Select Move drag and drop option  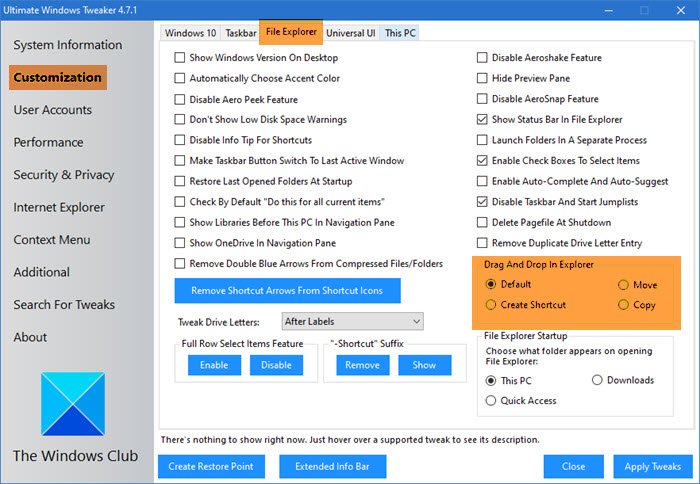point(623,285)
